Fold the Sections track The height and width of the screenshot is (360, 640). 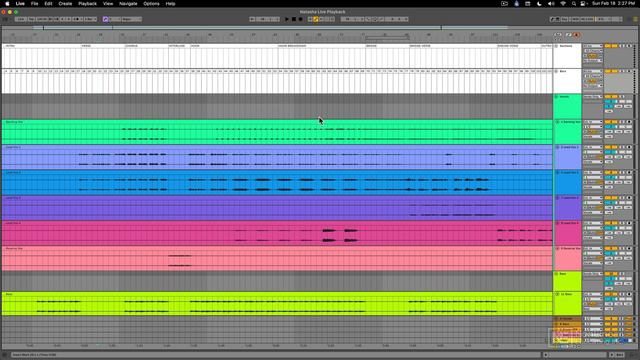point(556,46)
